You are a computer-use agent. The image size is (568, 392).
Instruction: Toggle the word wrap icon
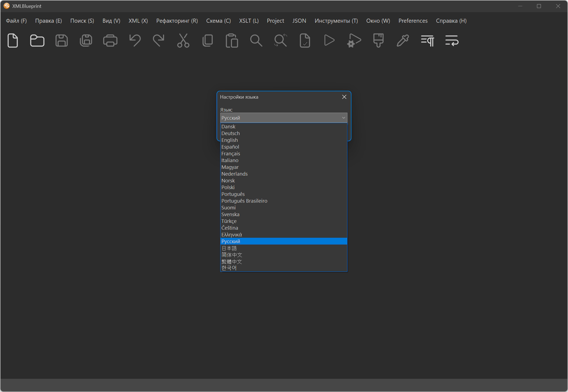(x=452, y=41)
